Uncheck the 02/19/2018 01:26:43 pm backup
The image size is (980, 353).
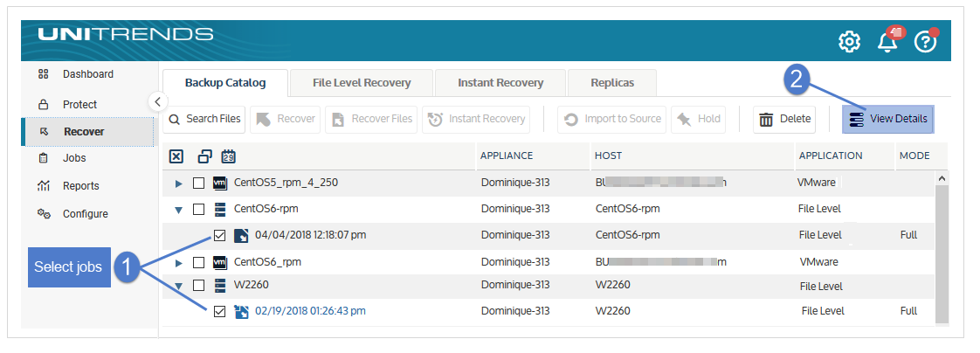pyautogui.click(x=219, y=311)
